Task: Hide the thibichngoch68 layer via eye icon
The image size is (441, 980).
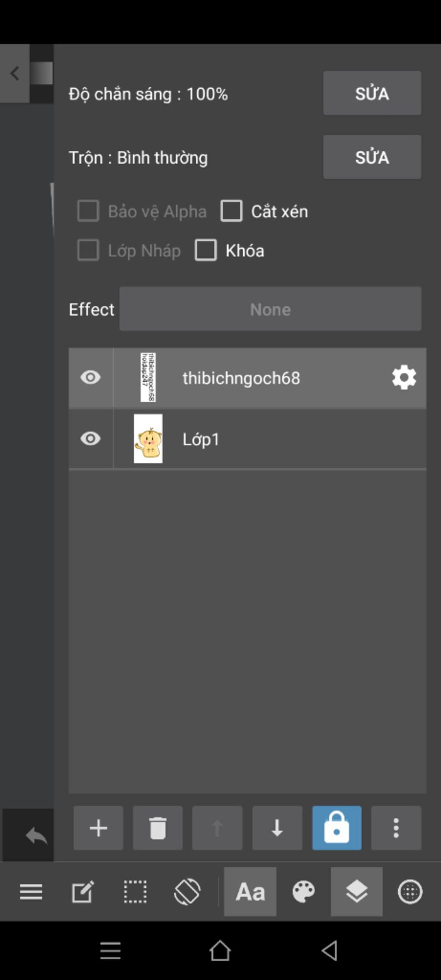Action: click(90, 377)
